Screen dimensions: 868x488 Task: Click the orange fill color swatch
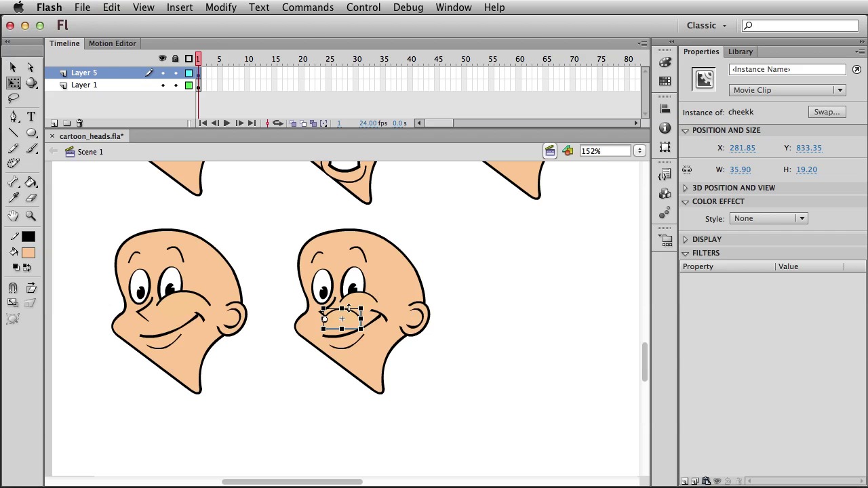pyautogui.click(x=28, y=253)
